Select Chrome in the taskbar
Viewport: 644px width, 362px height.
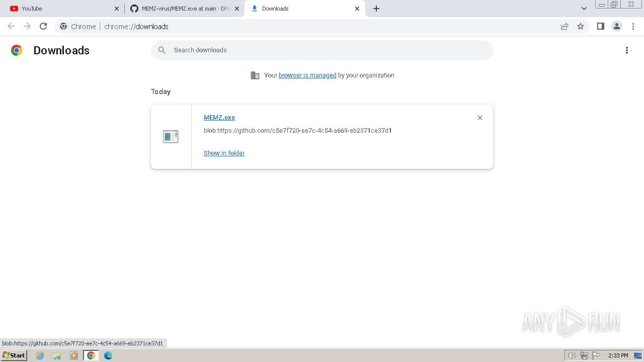click(x=91, y=355)
